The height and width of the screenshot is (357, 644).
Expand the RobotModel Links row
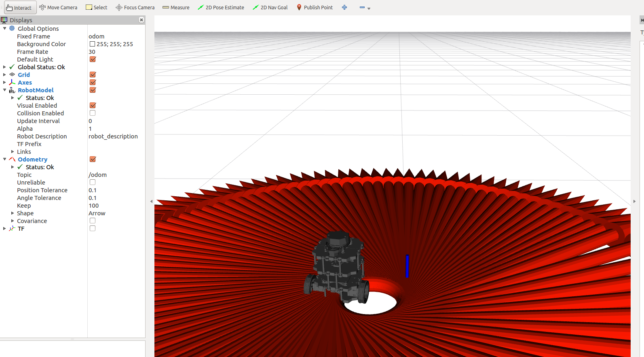13,151
